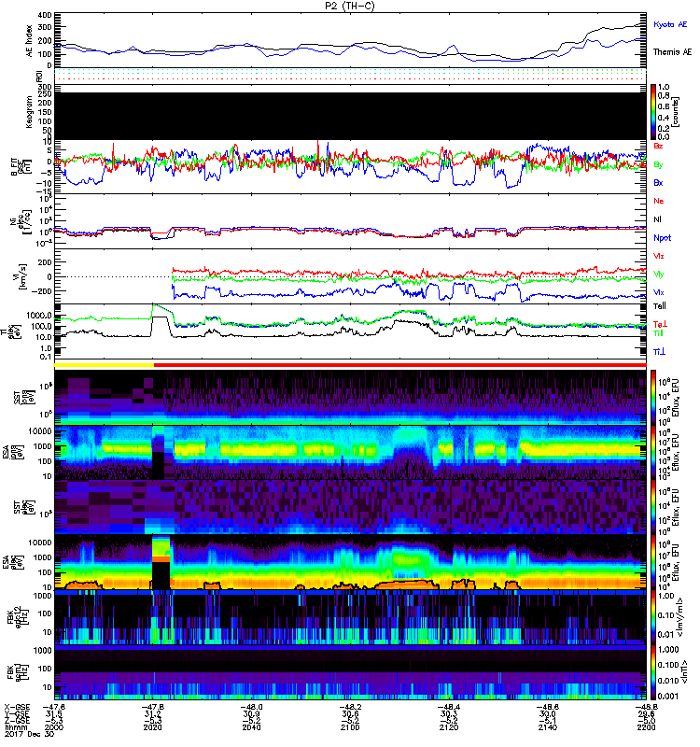Click the ESA ion Eflux color bar
This screenshot has width=700, height=747.
pyautogui.click(x=653, y=453)
